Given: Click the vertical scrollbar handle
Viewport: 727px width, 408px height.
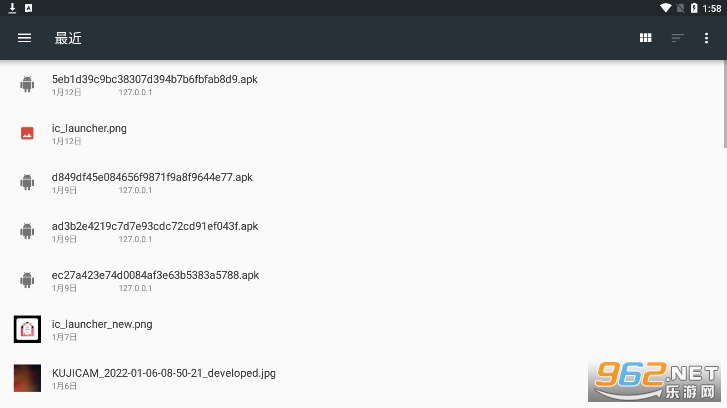Looking at the screenshot, I should (x=725, y=104).
